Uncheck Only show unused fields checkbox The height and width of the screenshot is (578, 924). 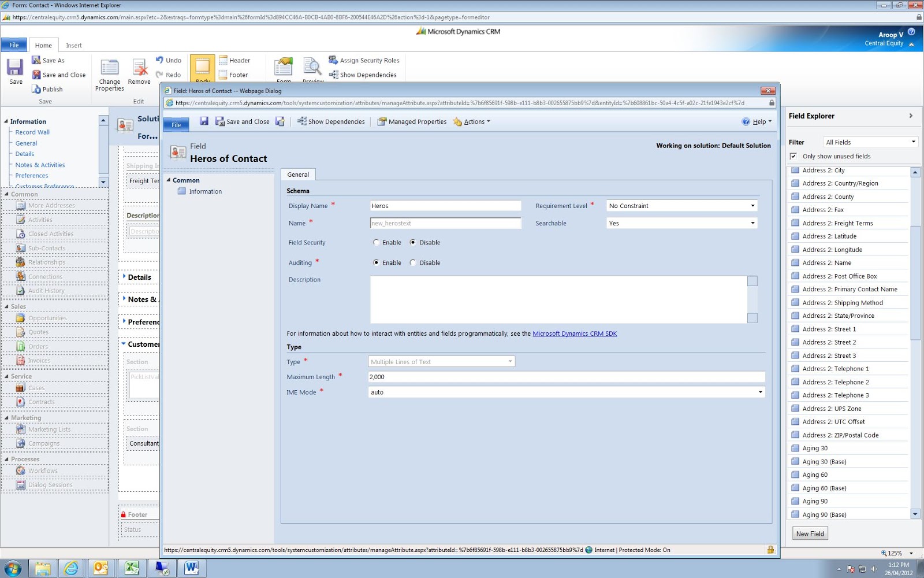pyautogui.click(x=793, y=156)
